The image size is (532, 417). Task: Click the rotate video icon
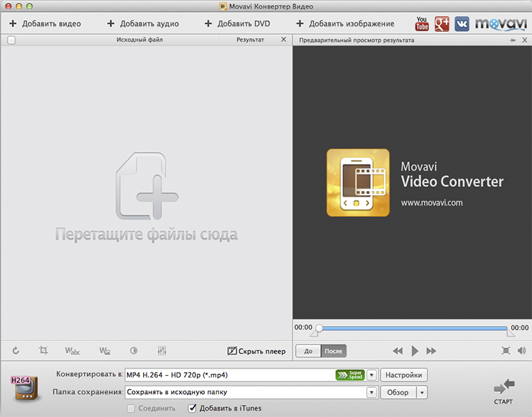tap(16, 351)
